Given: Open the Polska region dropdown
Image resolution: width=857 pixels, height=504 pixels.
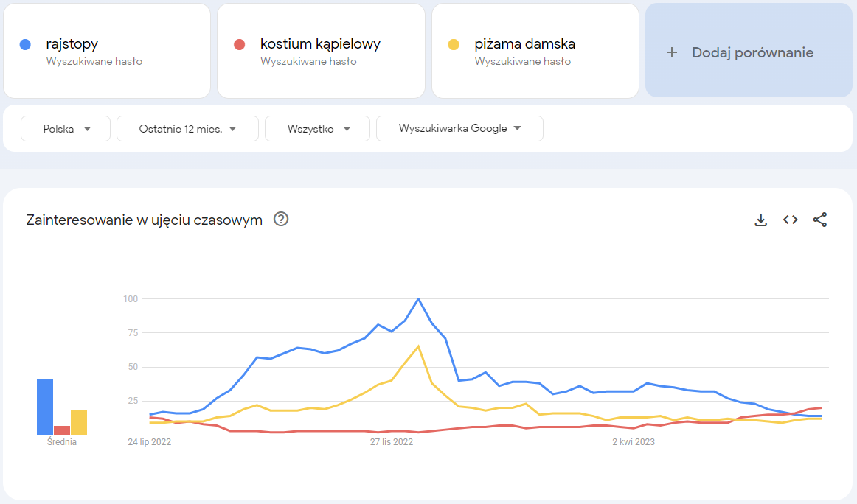Looking at the screenshot, I should tap(66, 128).
